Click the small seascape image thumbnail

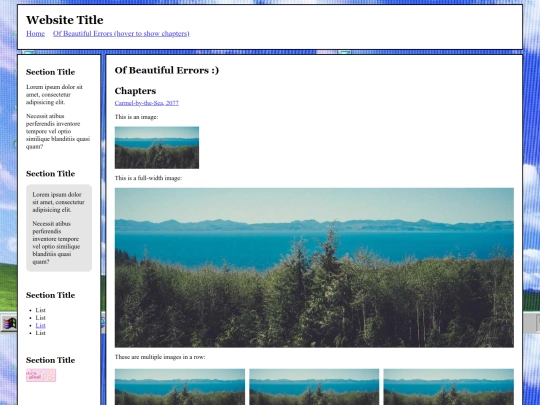pyautogui.click(x=157, y=147)
